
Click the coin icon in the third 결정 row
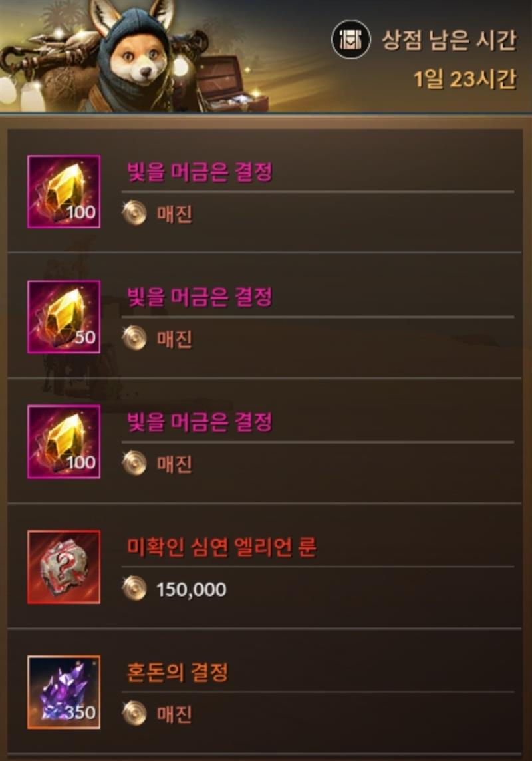(134, 463)
